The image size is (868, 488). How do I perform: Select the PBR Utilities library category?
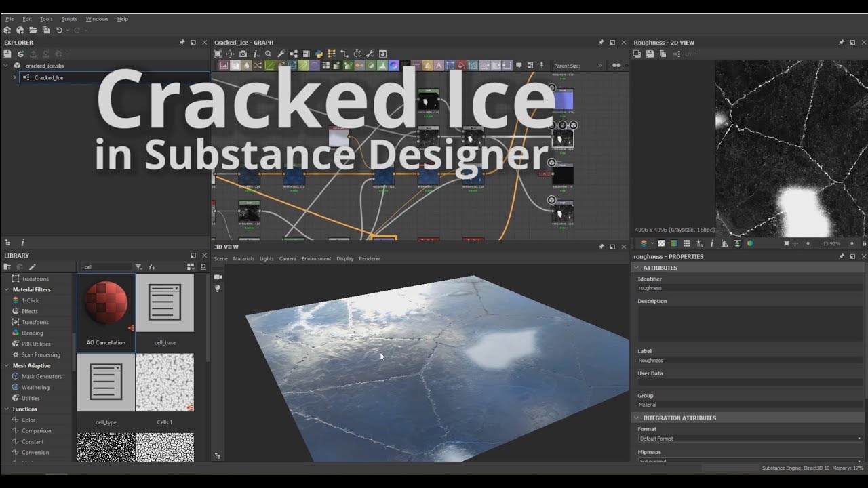[36, 344]
